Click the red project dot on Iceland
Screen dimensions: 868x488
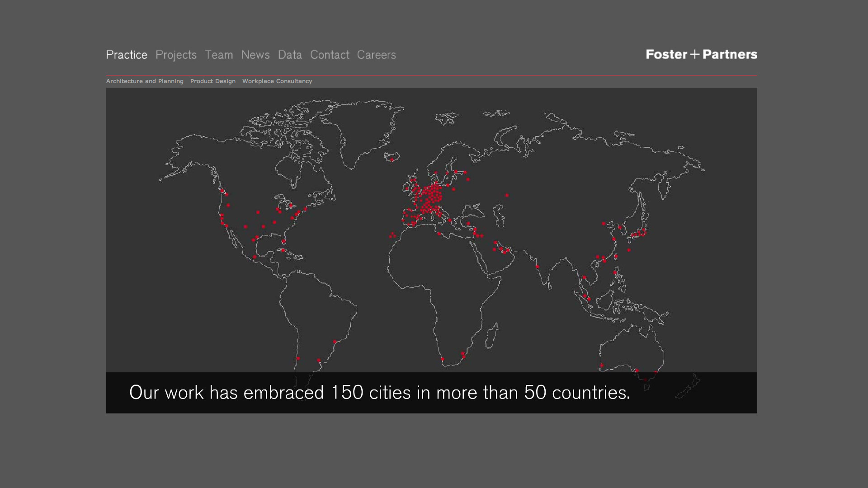click(392, 160)
